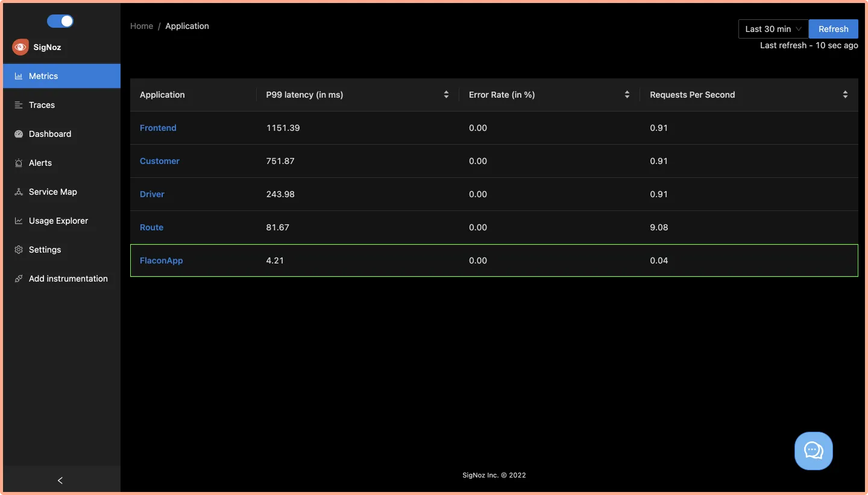
Task: Open the Alerts section
Action: (x=19, y=163)
